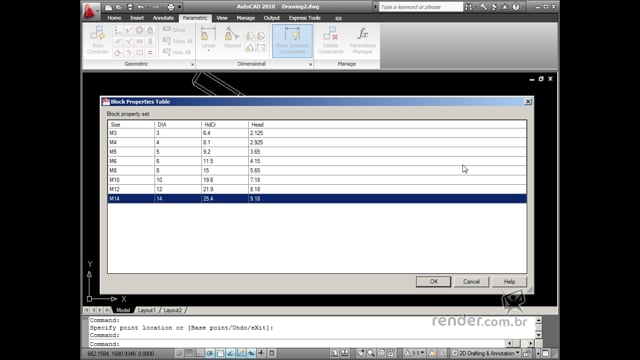This screenshot has width=640, height=360.
Task: Click the Radius dimensional constraint icon
Action: [x=250, y=36]
